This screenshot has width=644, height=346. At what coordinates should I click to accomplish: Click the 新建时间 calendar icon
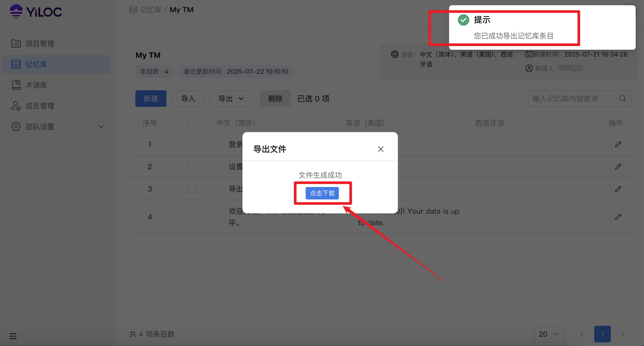[529, 54]
